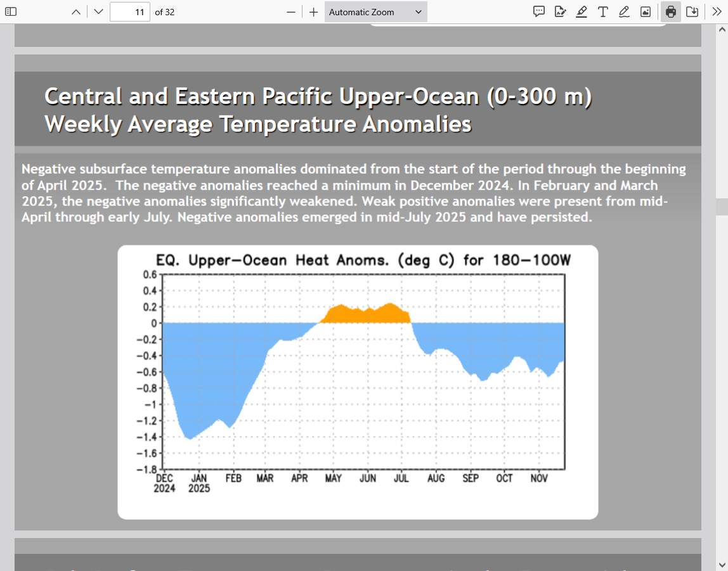
Task: Select the add image tool
Action: (646, 12)
